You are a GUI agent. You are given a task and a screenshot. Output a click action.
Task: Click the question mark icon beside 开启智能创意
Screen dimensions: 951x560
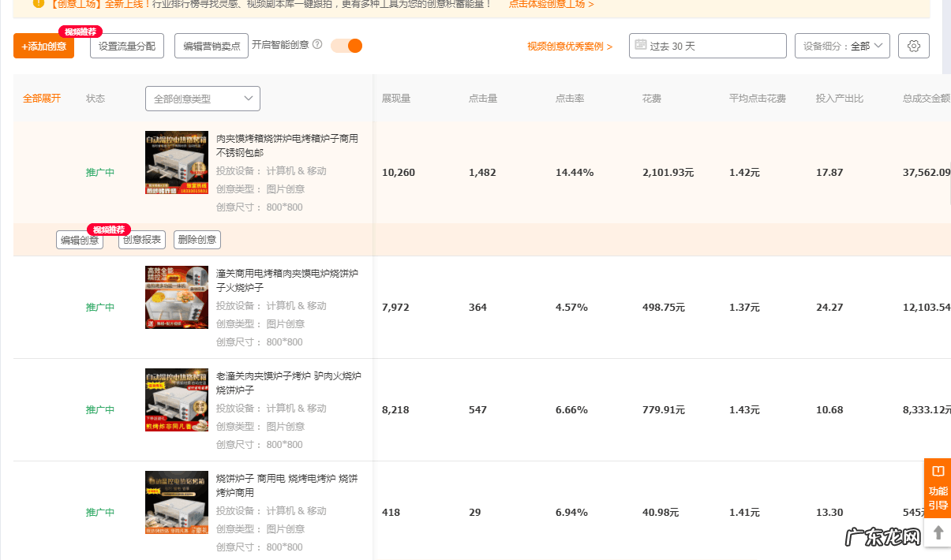click(x=316, y=46)
